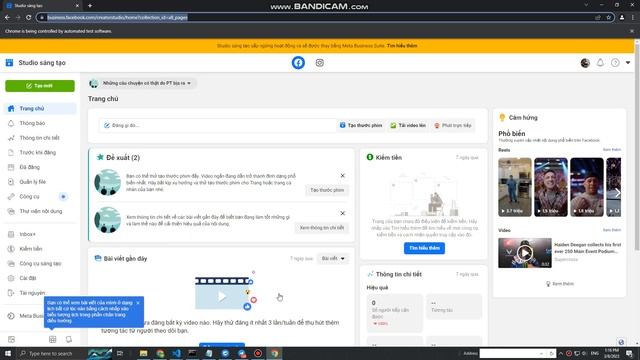Open Công cụ in the sidebar

pyautogui.click(x=40, y=197)
